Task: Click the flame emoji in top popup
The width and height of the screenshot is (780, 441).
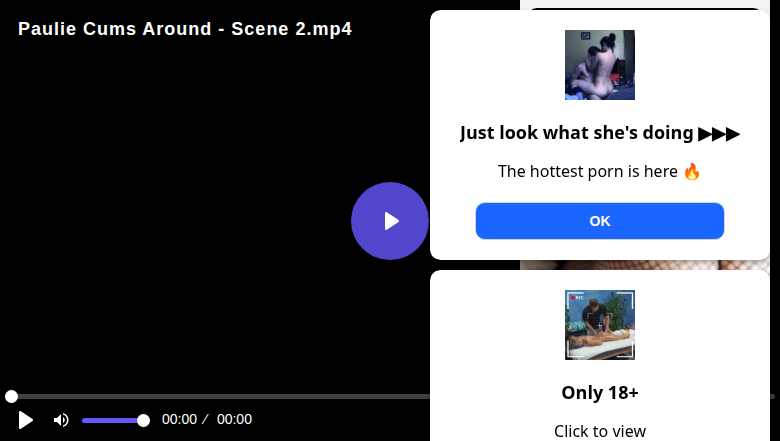Action: [x=692, y=171]
